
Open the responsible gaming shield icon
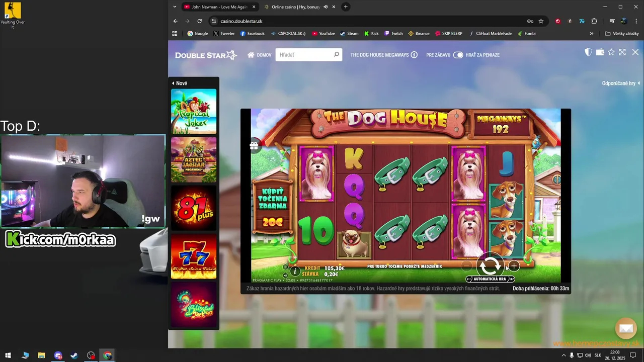coord(588,52)
